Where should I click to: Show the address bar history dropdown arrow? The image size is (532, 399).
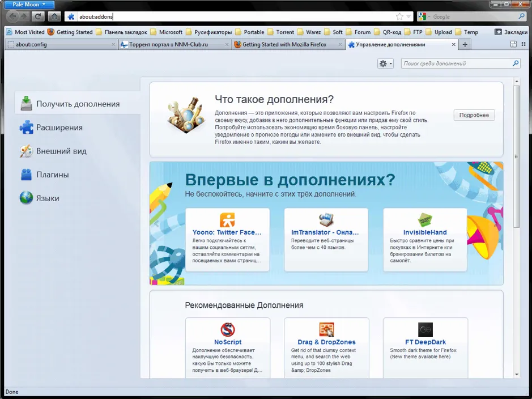408,16
